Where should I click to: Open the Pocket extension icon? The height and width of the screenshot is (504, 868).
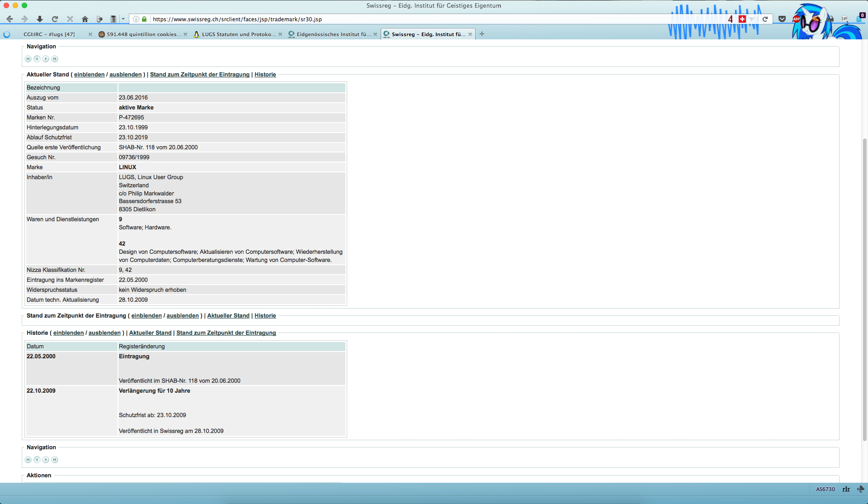click(782, 19)
